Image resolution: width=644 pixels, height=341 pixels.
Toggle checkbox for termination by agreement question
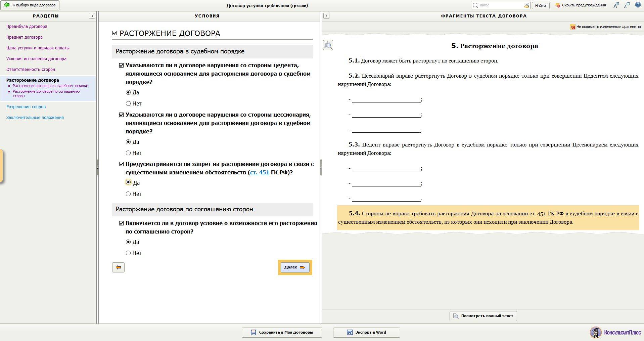pyautogui.click(x=122, y=223)
